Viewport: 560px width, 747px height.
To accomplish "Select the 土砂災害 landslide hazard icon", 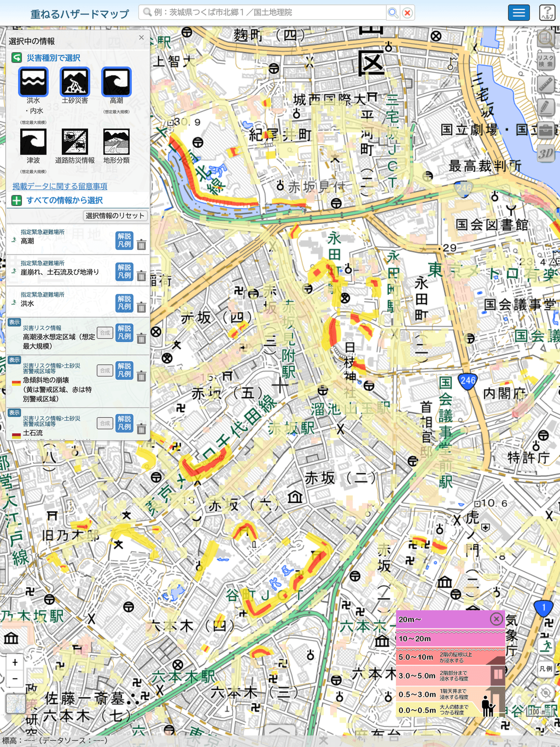I will point(75,82).
